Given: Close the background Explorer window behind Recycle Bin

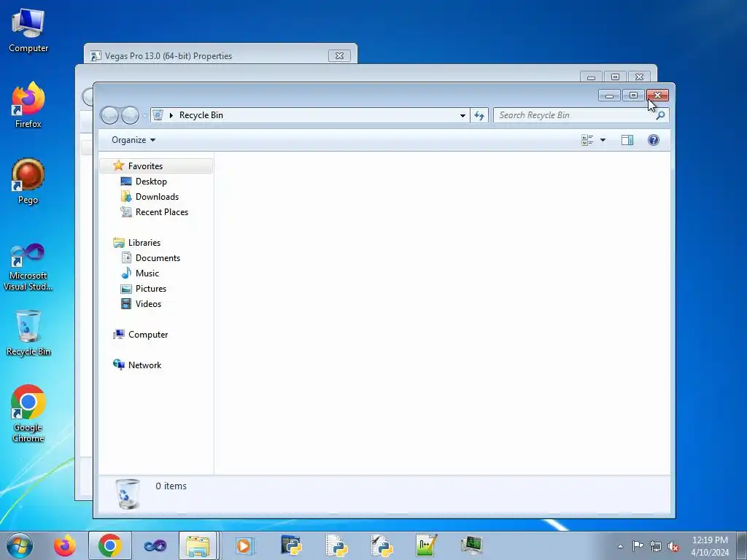Looking at the screenshot, I should (639, 77).
